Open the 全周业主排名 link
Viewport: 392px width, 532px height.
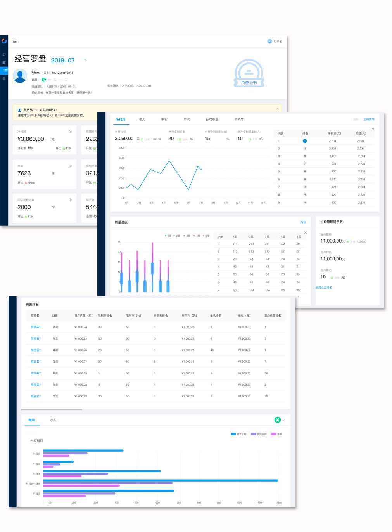pos(323,288)
